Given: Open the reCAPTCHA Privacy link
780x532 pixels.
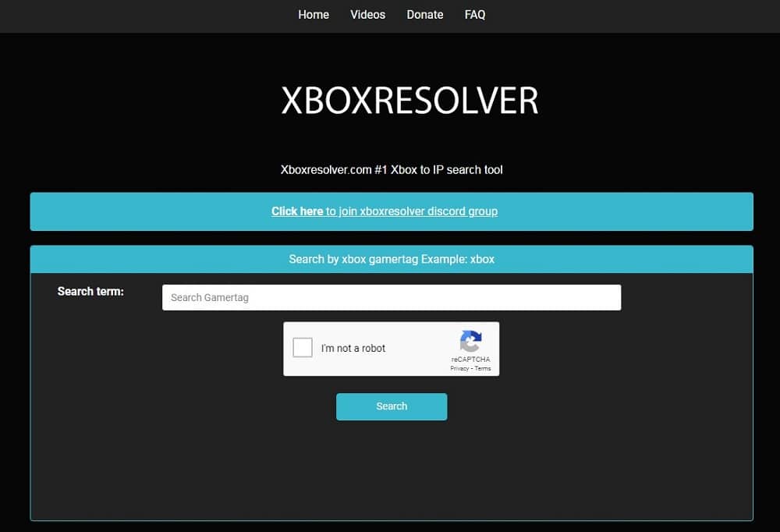Looking at the screenshot, I should 459,368.
